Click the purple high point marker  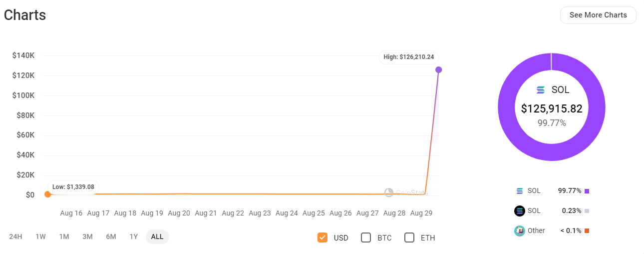point(438,69)
